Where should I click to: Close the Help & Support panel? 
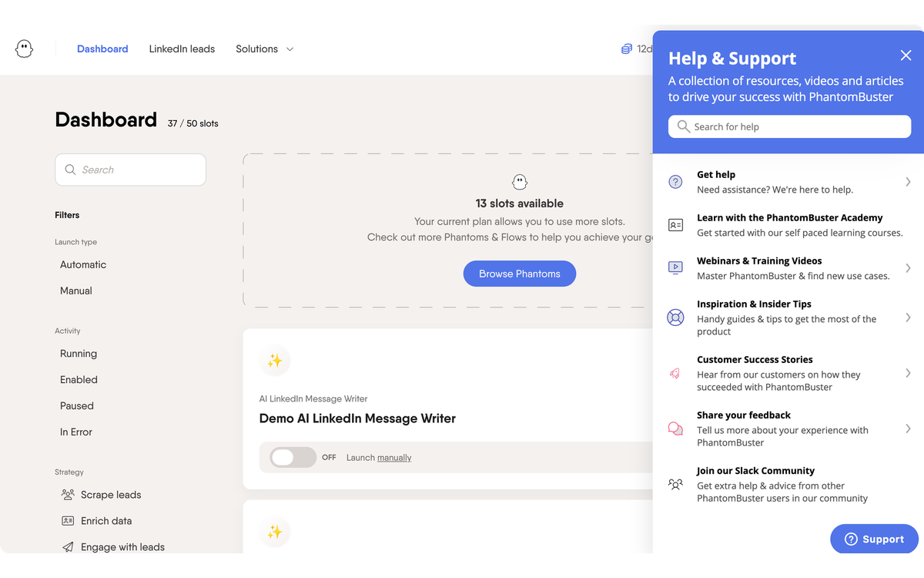[x=906, y=55]
